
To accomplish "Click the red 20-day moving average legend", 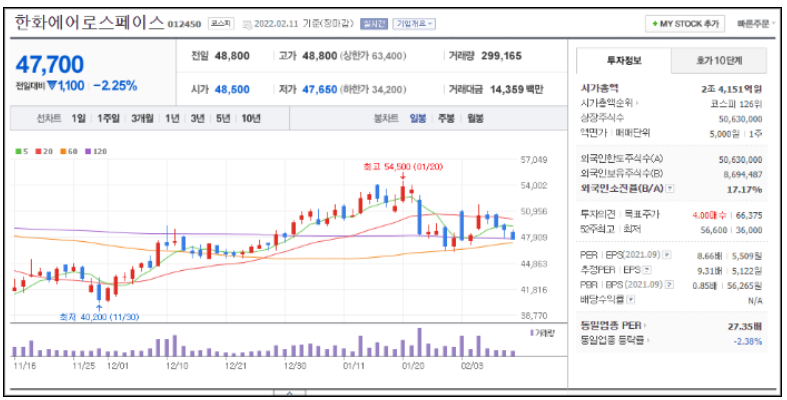I will click(x=44, y=151).
